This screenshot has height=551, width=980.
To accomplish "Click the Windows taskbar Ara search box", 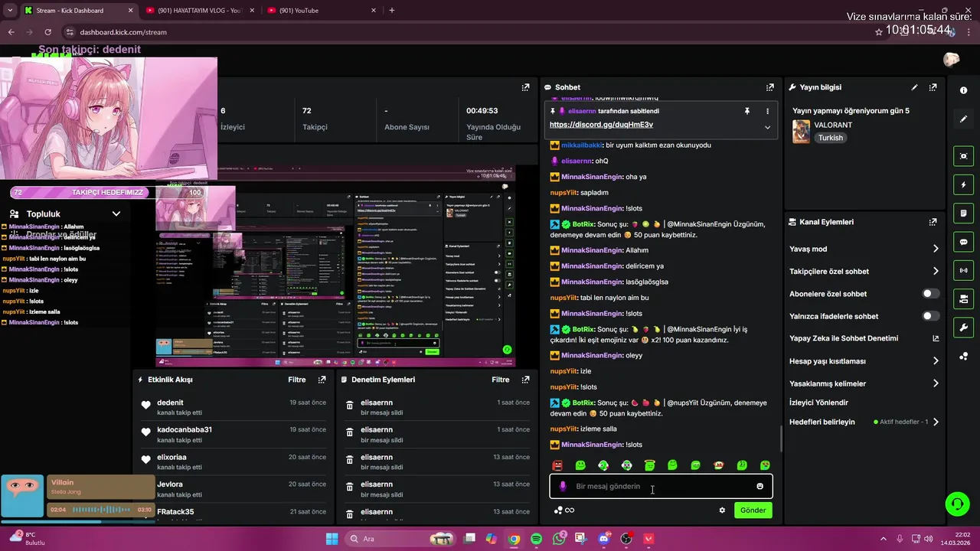I will [400, 539].
